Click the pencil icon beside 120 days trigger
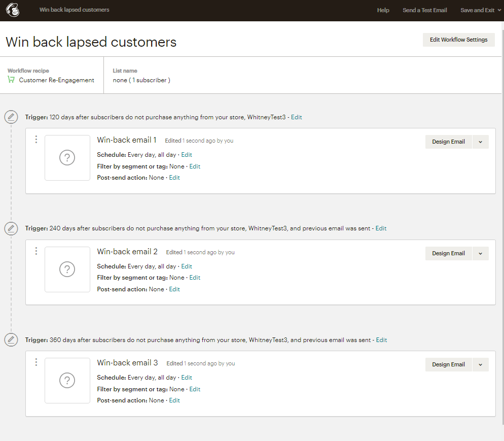 11,117
